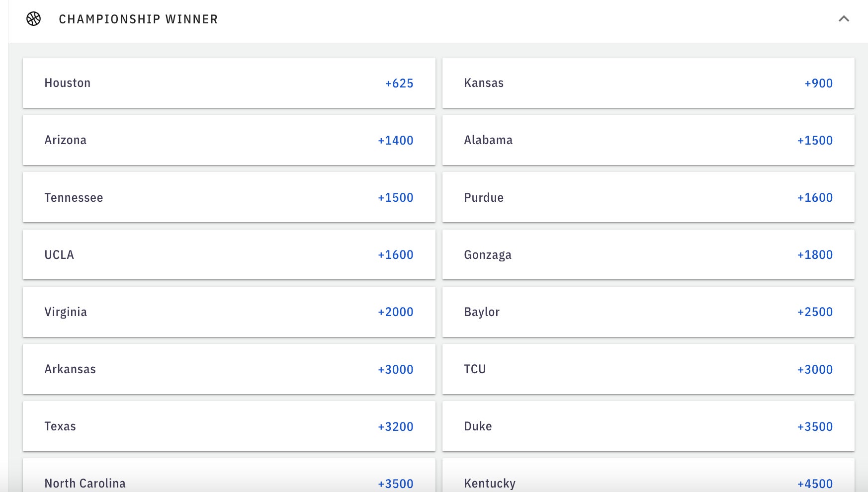The image size is (868, 492).
Task: Select Houston at +625 odds
Action: (229, 83)
